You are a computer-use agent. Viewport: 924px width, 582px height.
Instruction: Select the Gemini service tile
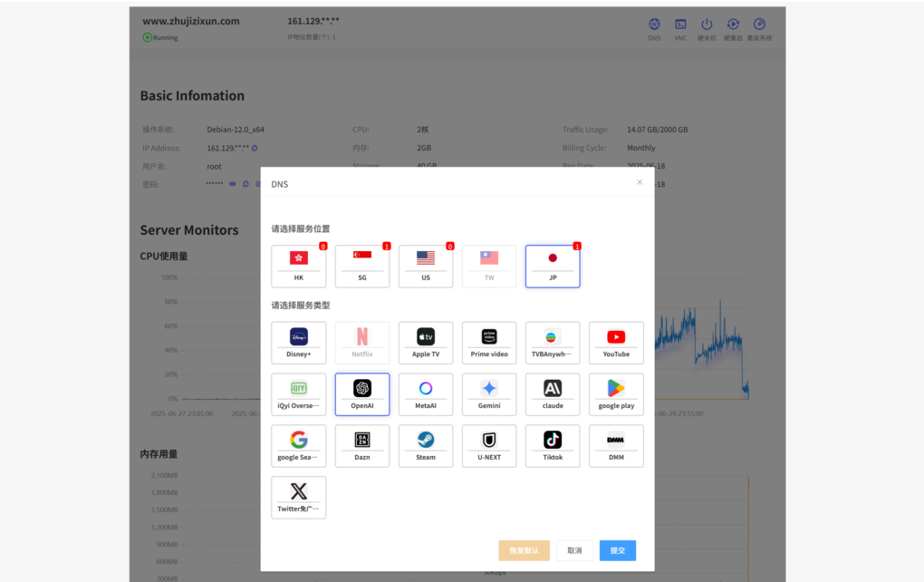[489, 394]
